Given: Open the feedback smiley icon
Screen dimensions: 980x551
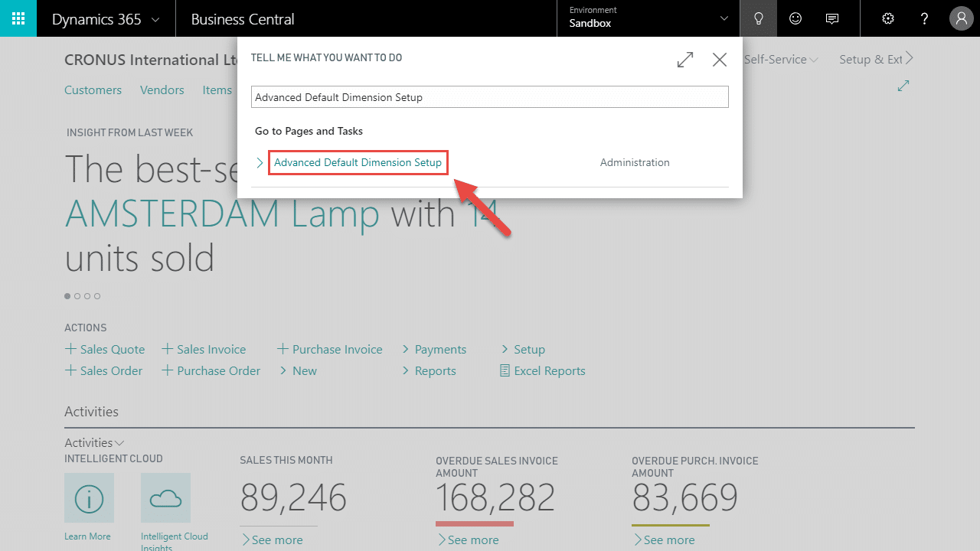Looking at the screenshot, I should [795, 18].
